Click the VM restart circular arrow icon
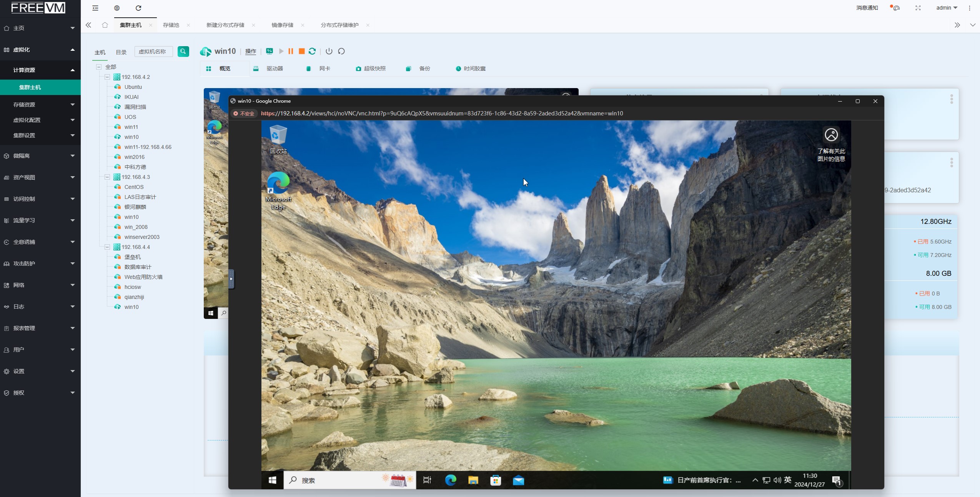Viewport: 980px width, 497px height. [341, 51]
